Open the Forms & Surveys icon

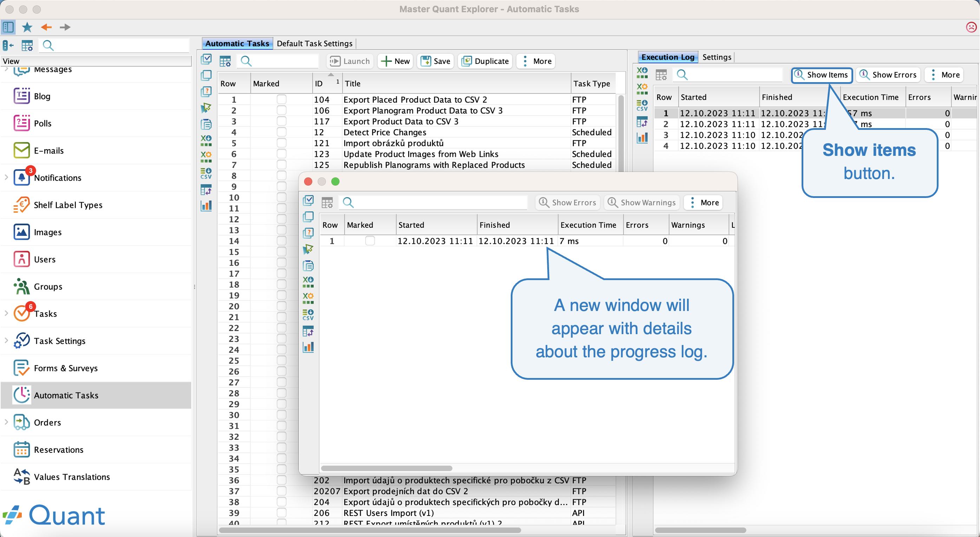[x=22, y=368]
